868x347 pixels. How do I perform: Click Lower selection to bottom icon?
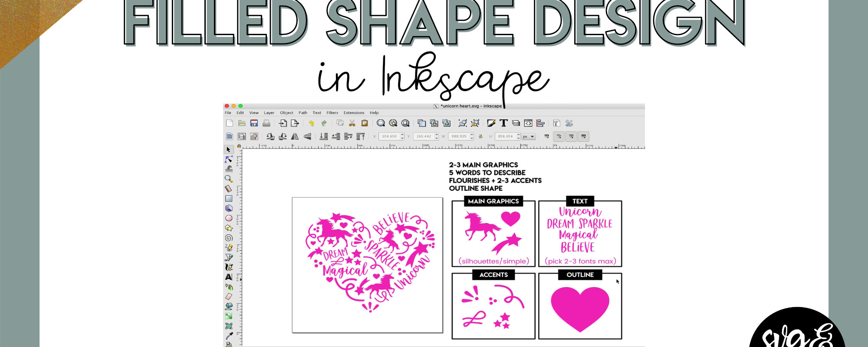click(324, 136)
